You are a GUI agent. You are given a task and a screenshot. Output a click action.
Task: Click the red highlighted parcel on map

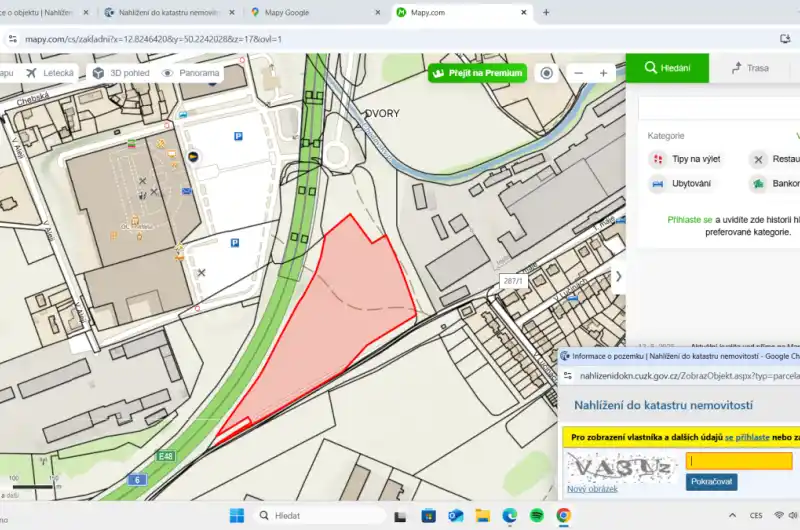(x=337, y=316)
